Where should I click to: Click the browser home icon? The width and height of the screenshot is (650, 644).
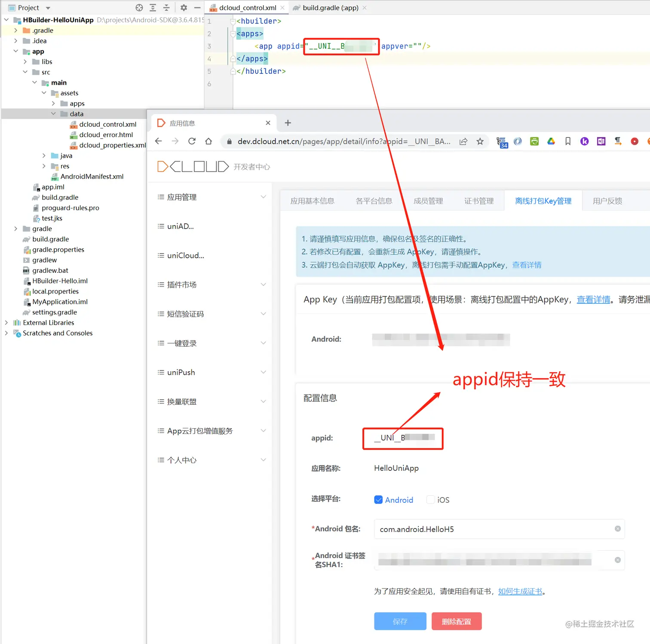(x=208, y=141)
